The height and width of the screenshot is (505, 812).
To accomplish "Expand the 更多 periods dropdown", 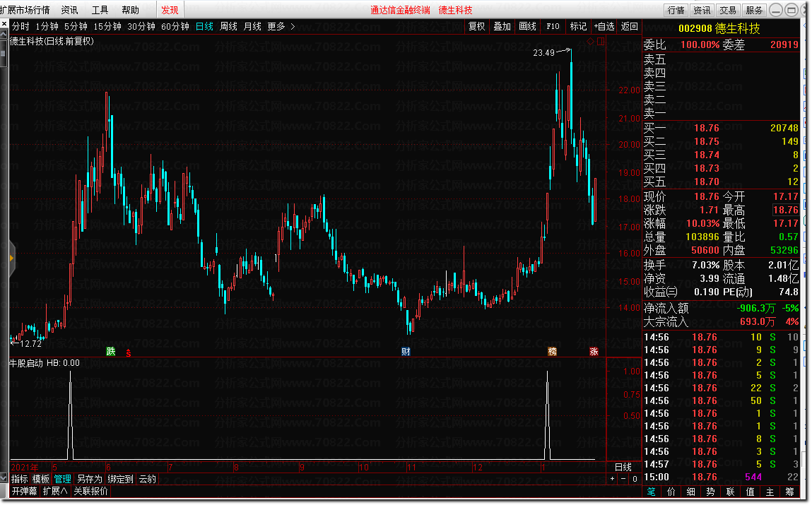I will click(281, 26).
